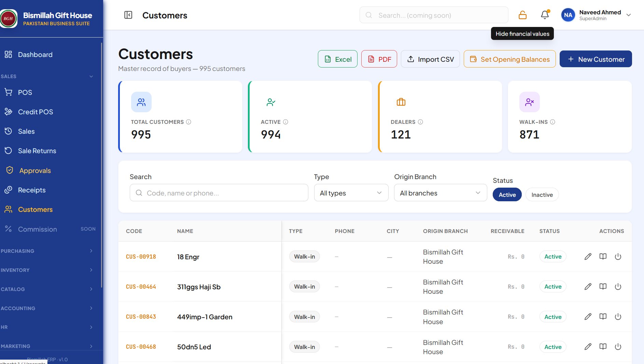The width and height of the screenshot is (644, 364).
Task: Export customers to Excel
Action: tap(337, 59)
